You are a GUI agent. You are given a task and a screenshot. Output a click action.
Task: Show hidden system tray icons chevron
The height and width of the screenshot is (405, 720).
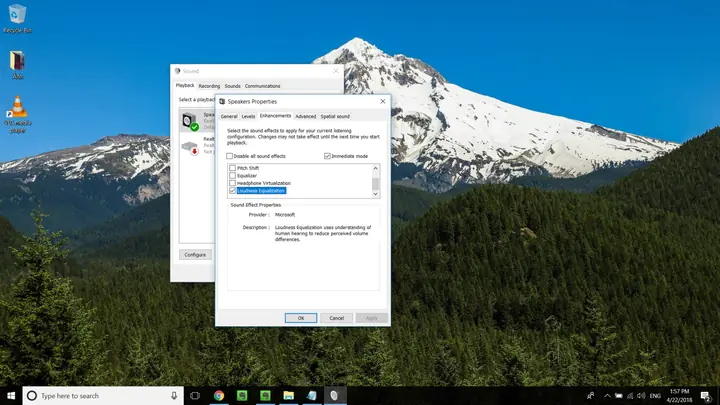(607, 396)
